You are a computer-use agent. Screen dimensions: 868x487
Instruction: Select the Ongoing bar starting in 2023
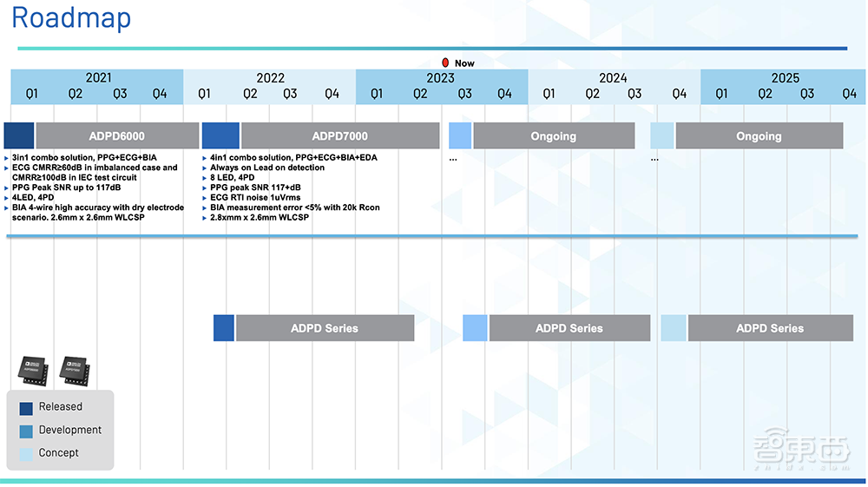click(x=554, y=136)
